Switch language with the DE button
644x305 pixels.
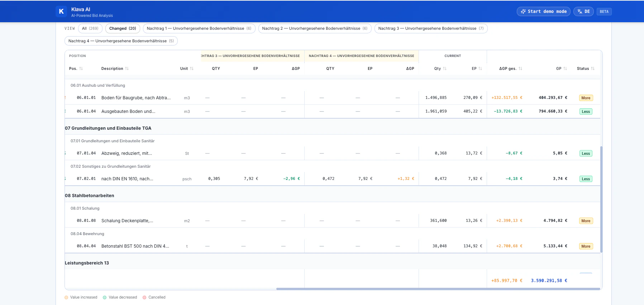click(x=583, y=11)
